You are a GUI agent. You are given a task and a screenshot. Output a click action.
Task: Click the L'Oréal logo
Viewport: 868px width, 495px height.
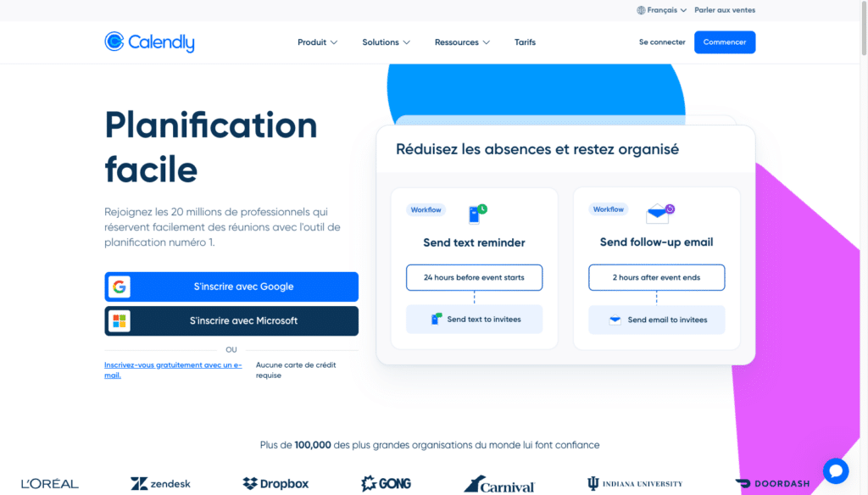coord(50,484)
